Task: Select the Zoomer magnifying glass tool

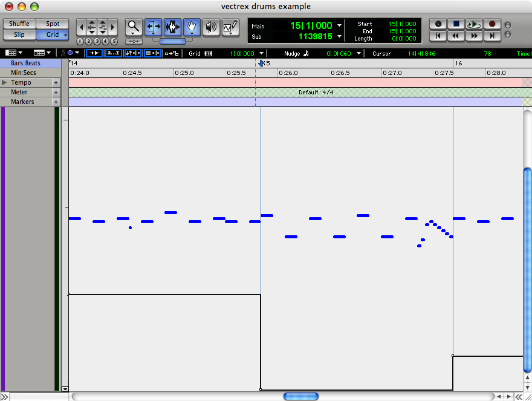Action: pyautogui.click(x=134, y=27)
